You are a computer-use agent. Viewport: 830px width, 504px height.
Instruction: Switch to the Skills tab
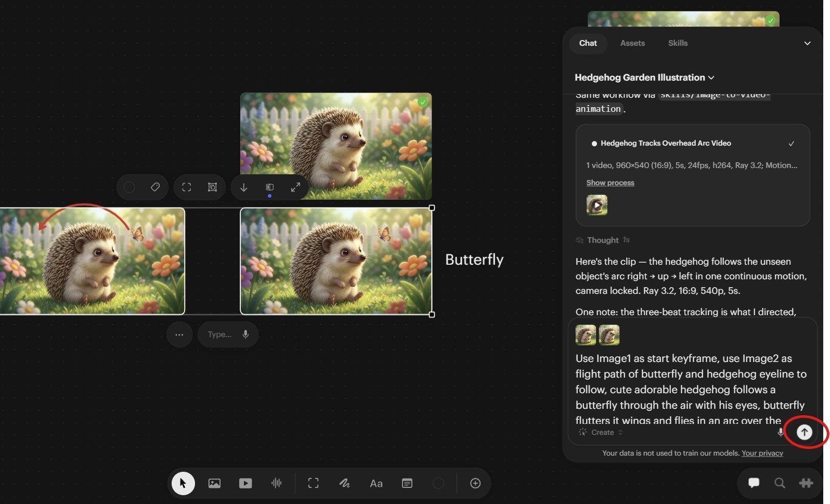(678, 43)
